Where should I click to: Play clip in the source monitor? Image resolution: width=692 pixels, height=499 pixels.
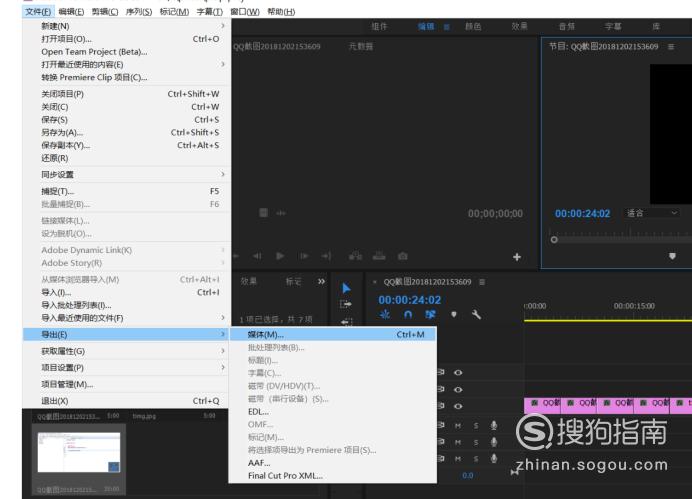coord(280,256)
